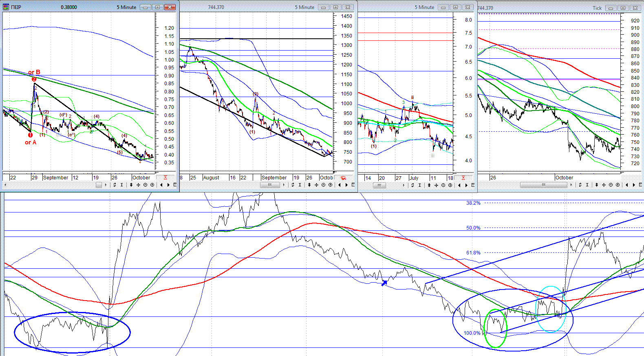
Task: Click scroll-right arrow of ПЕІР chart scrollbar
Action: pos(106,185)
